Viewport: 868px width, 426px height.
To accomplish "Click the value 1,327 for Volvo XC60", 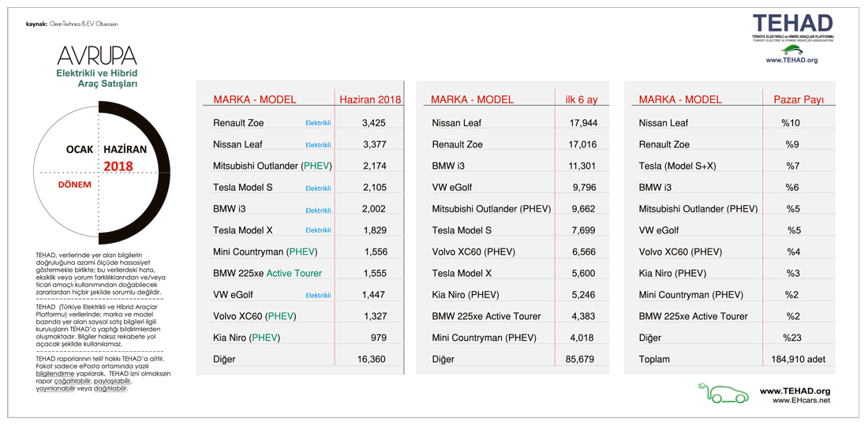I will pyautogui.click(x=375, y=316).
